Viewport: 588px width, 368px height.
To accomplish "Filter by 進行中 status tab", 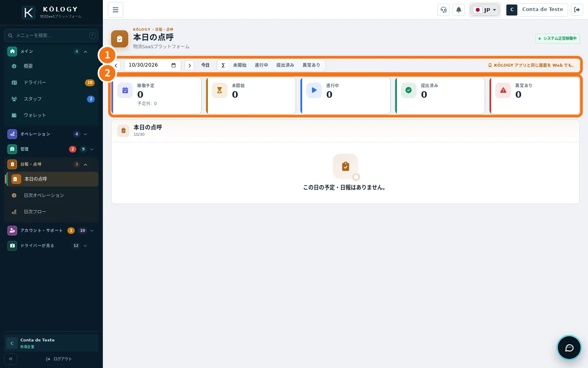I will click(x=261, y=65).
